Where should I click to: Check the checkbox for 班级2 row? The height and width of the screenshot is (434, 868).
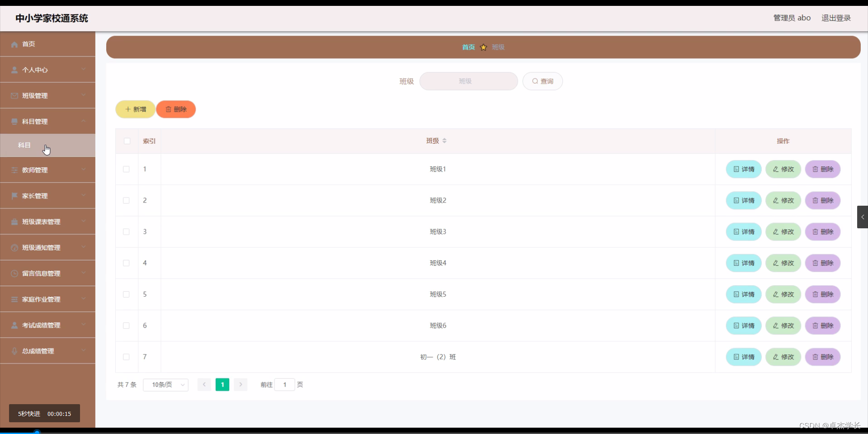pyautogui.click(x=126, y=201)
